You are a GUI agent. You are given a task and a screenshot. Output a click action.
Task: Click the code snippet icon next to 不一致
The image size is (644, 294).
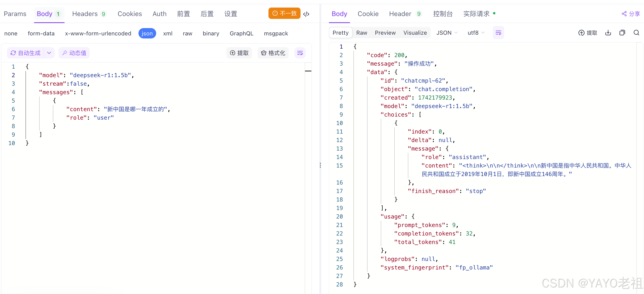click(306, 14)
